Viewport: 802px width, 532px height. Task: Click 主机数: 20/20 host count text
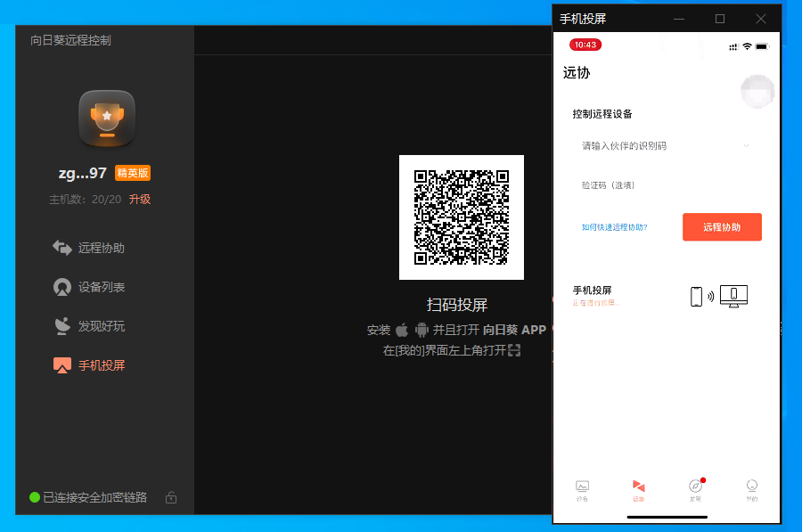point(85,199)
